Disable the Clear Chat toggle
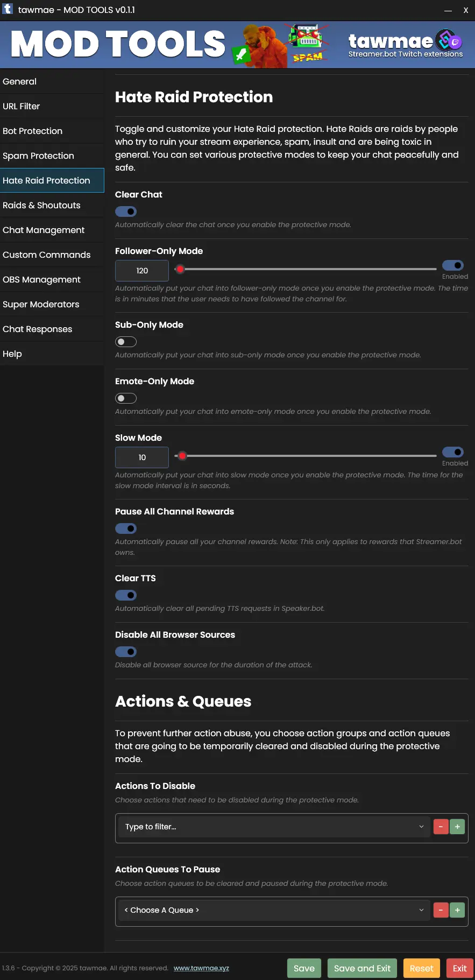The height and width of the screenshot is (980, 475). pos(126,211)
